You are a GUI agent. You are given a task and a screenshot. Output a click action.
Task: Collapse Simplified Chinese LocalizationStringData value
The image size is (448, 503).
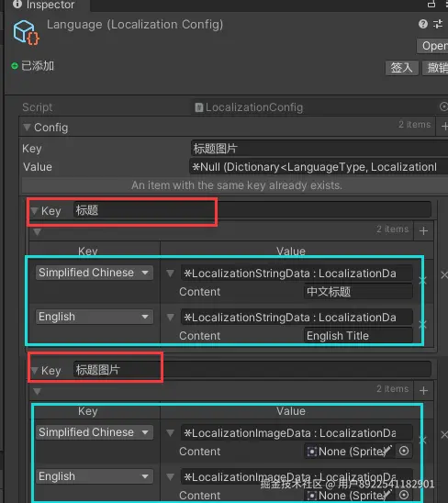point(171,274)
